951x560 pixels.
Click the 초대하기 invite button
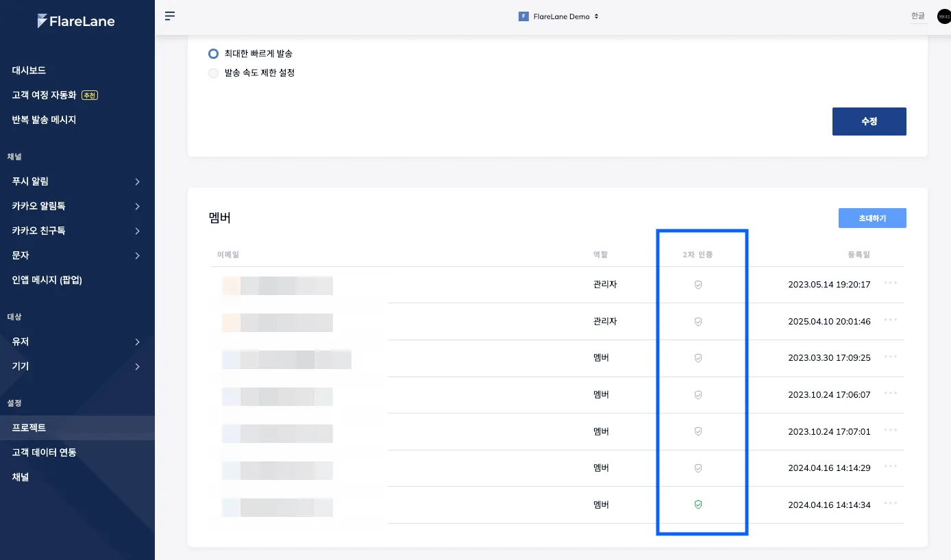click(872, 218)
